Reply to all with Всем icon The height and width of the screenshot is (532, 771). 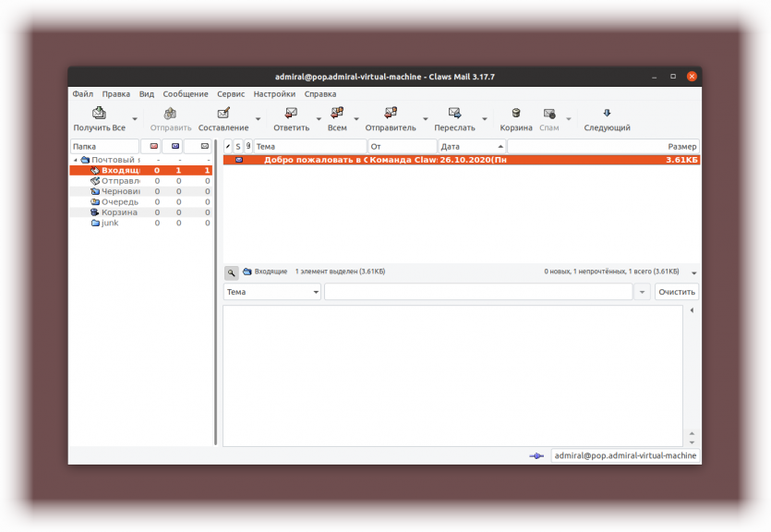click(x=337, y=113)
